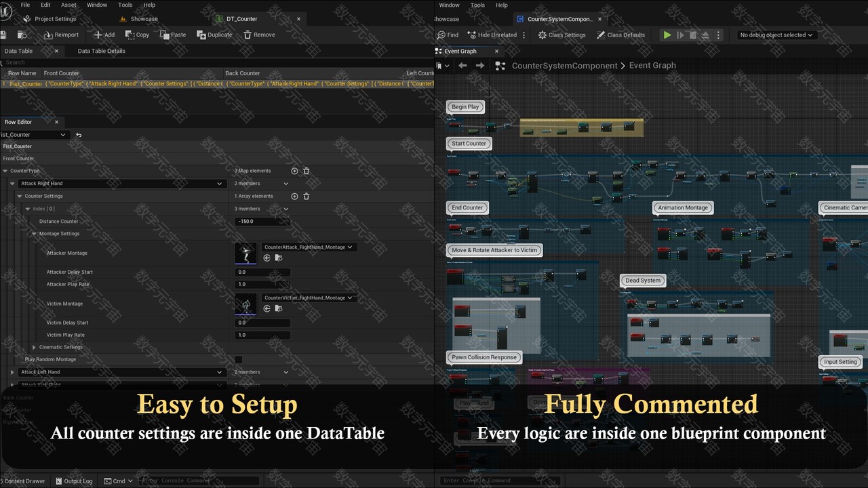Click the Reimport toolbar icon
Viewport: 868px width, 488px height.
click(49, 35)
